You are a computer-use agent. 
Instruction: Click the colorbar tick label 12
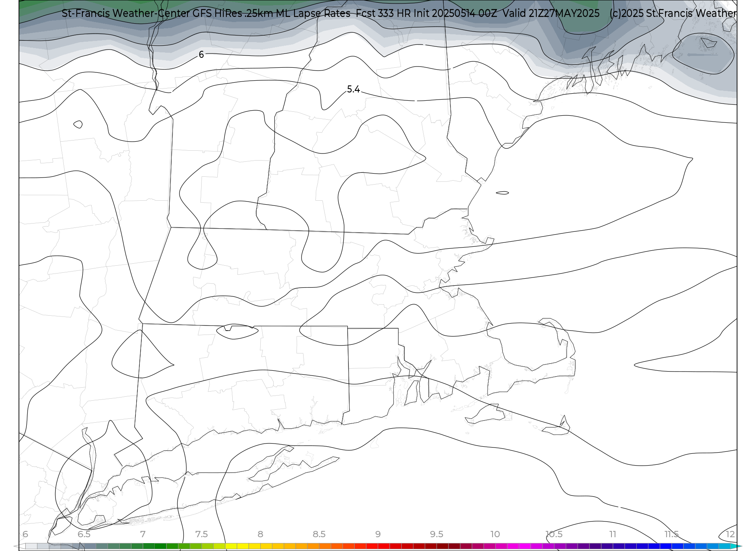coord(730,534)
